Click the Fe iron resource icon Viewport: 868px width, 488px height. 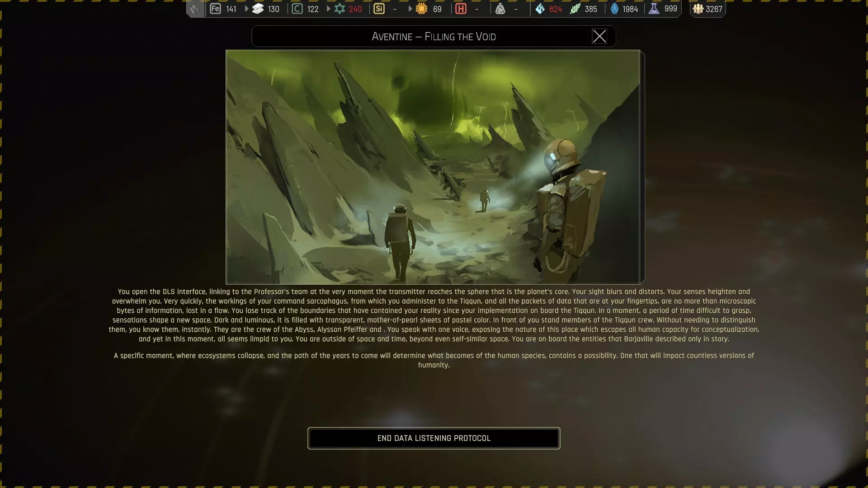(x=215, y=9)
